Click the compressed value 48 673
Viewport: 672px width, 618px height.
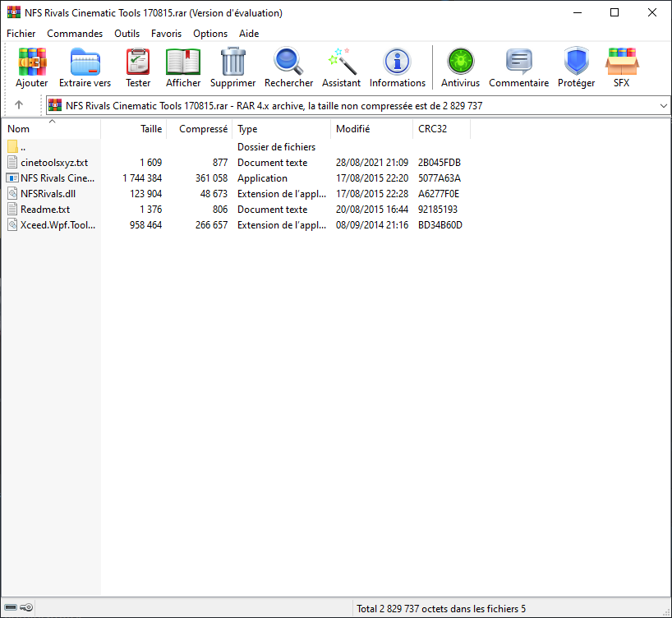(214, 194)
